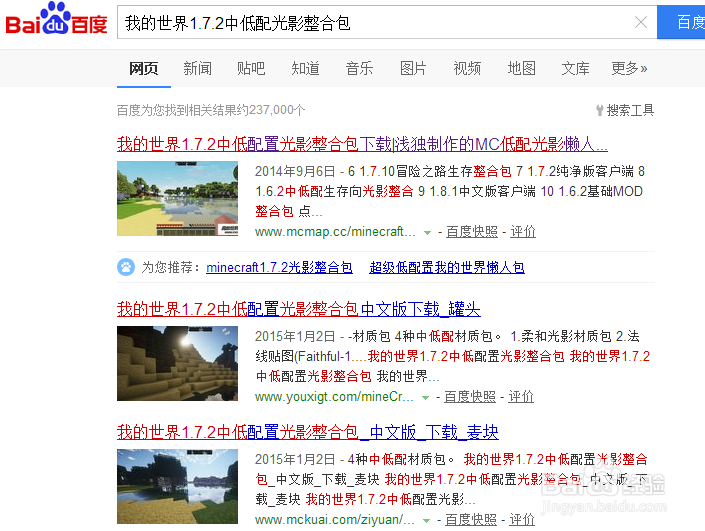Screen dimensions: 705x531
Task: Click 评价 for the youxigt.com result
Action: pos(521,397)
